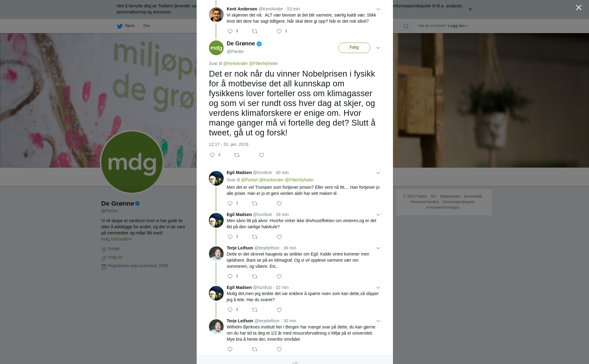Reply to the main De Grønne tweet
The width and height of the screenshot is (589, 364).
pyautogui.click(x=212, y=155)
